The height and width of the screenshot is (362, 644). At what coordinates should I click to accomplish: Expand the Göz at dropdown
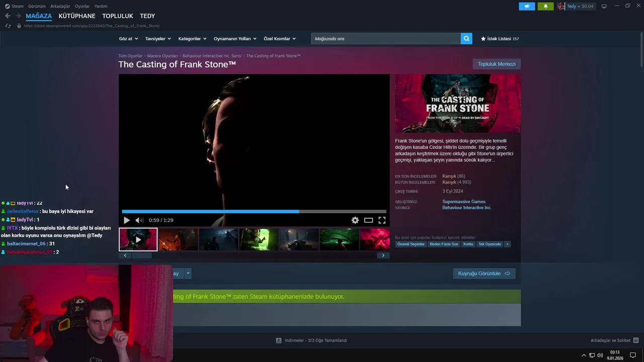pos(128,39)
